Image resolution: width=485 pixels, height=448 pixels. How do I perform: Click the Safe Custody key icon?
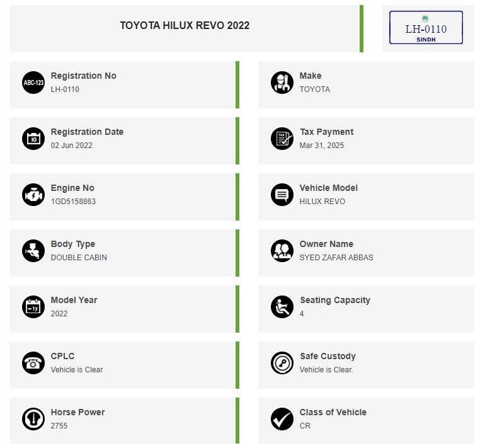[x=282, y=363]
